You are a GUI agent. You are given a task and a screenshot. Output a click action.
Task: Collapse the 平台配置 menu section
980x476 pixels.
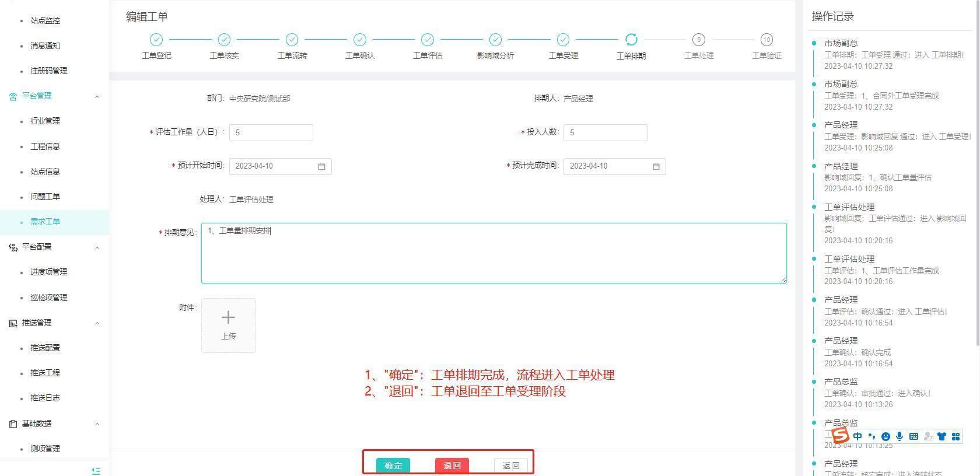pos(97,247)
